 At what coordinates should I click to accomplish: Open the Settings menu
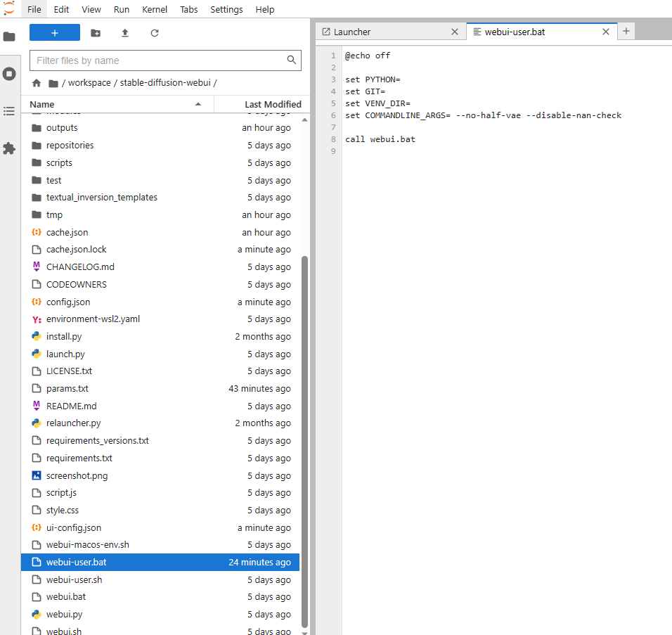[x=226, y=10]
